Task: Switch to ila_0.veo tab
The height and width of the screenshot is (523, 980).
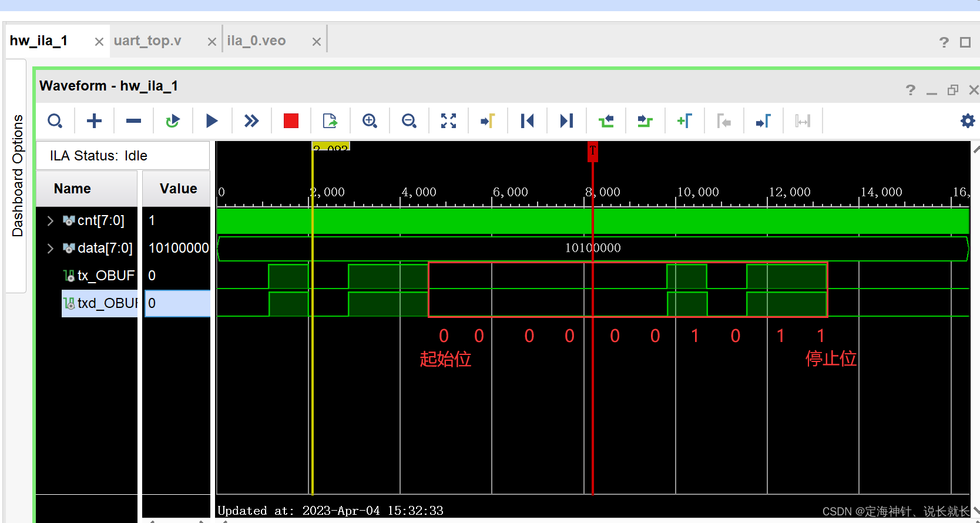Action: (x=256, y=41)
